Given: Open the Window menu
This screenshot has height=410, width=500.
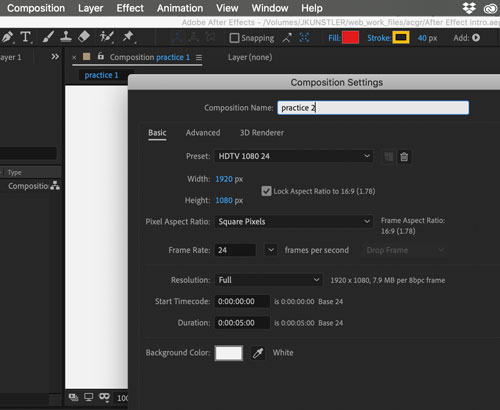Looking at the screenshot, I should [x=270, y=8].
